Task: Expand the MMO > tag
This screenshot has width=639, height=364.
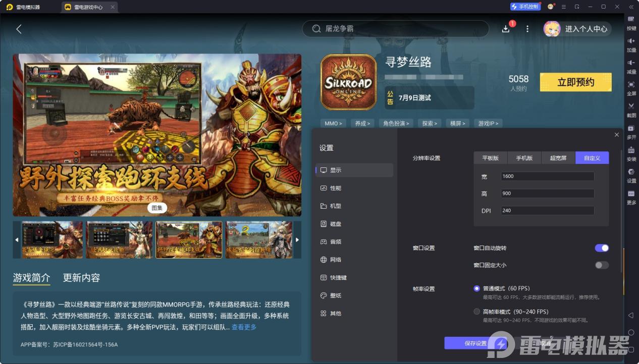Action: 333,124
